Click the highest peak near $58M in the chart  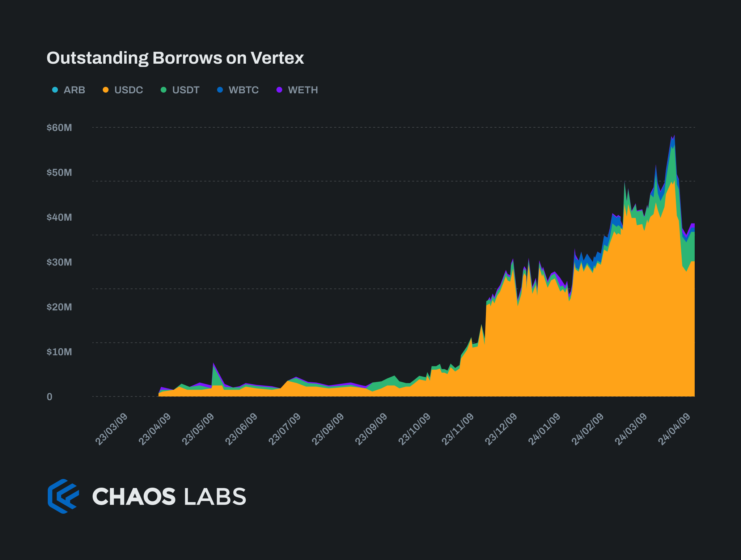[x=674, y=137]
